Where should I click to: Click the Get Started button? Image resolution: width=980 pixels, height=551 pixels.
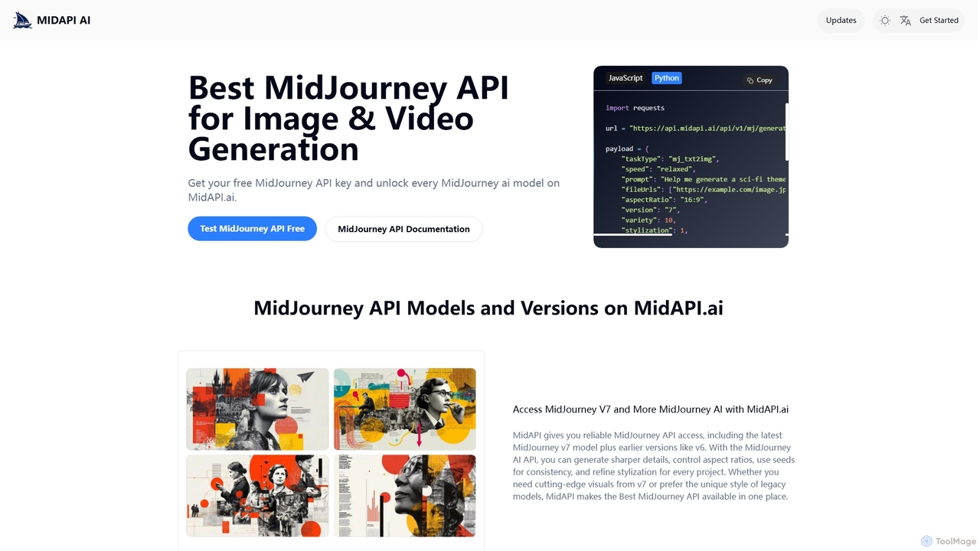(939, 21)
